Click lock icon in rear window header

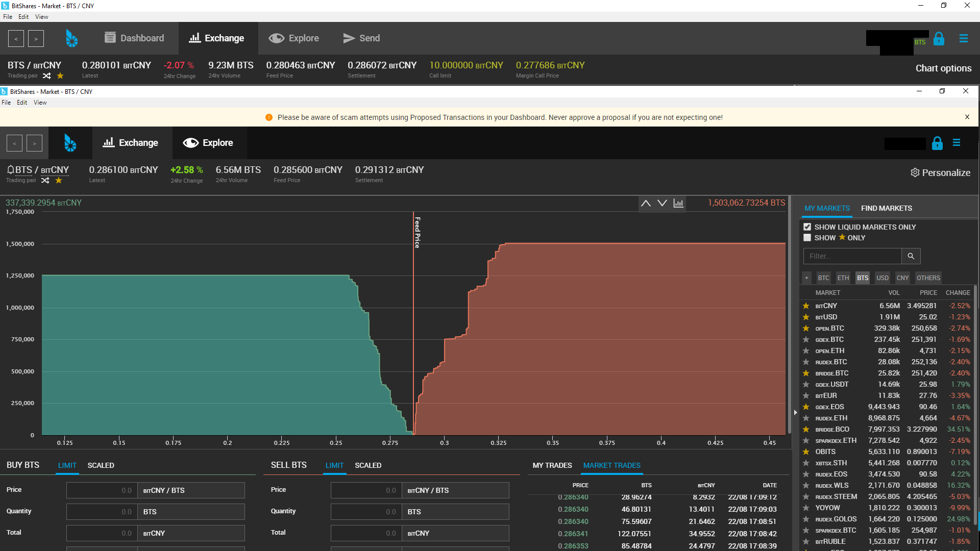coord(939,39)
